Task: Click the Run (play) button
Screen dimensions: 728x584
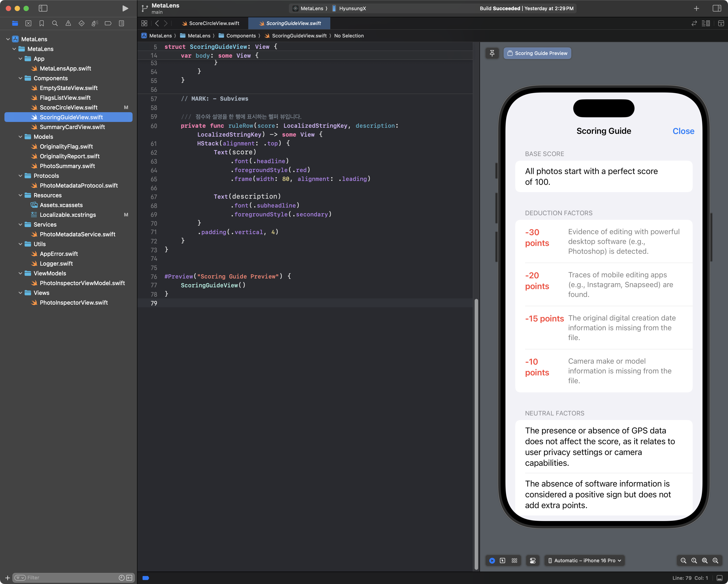Action: (x=125, y=8)
